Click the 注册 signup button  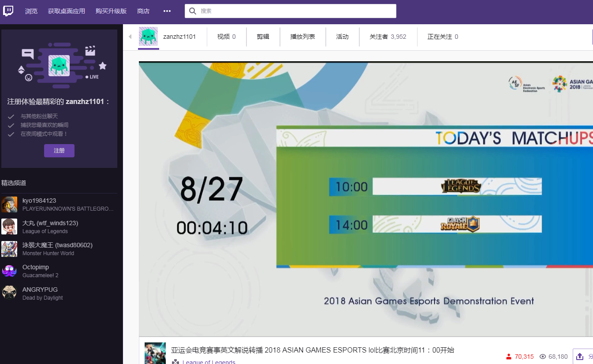(x=59, y=151)
